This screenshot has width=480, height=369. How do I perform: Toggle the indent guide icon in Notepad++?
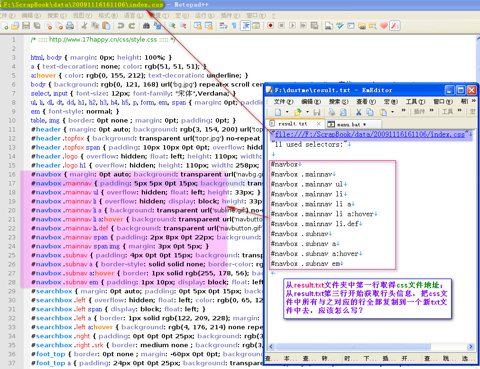(246, 26)
